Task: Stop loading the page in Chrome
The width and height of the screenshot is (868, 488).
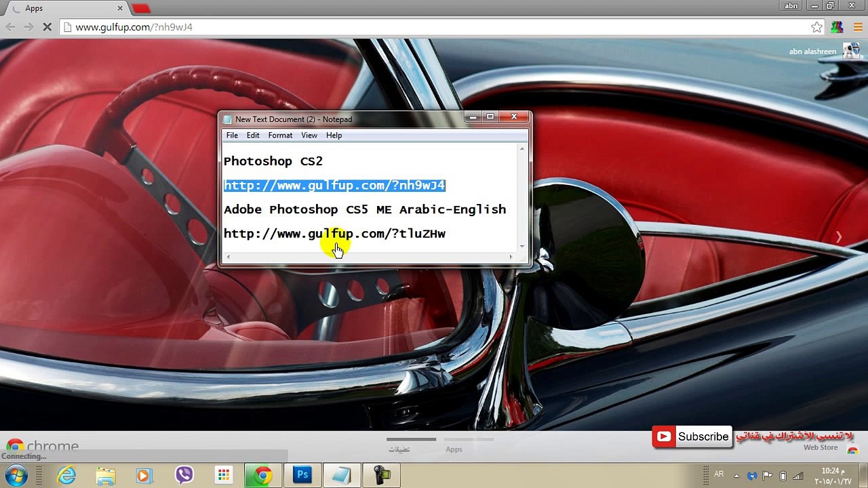Action: [47, 27]
